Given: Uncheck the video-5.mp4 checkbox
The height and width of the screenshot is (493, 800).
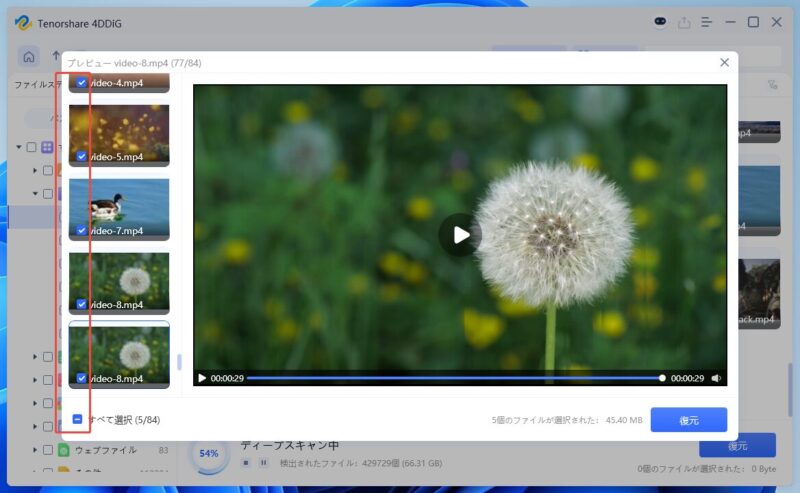Looking at the screenshot, I should click(x=81, y=157).
